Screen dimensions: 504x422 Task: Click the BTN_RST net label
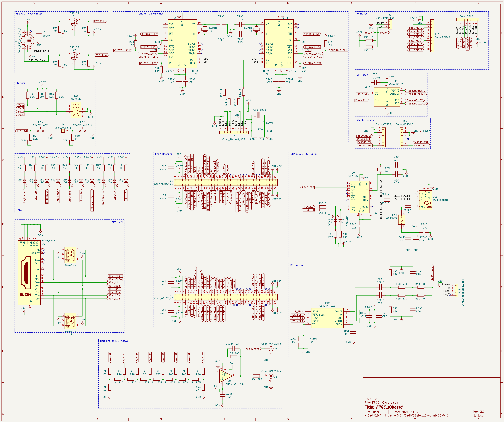pos(21,131)
